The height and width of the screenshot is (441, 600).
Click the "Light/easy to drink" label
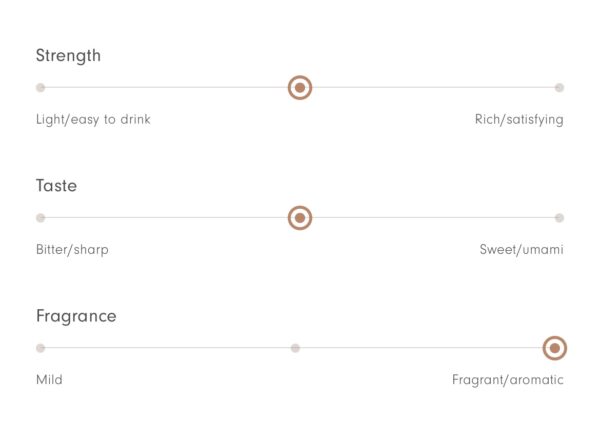coord(93,120)
